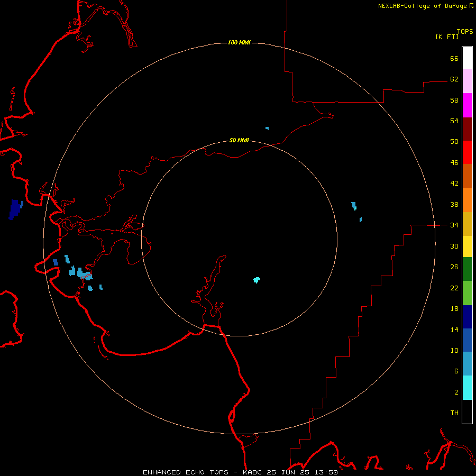Click the "50" legend value

pyautogui.click(x=454, y=142)
